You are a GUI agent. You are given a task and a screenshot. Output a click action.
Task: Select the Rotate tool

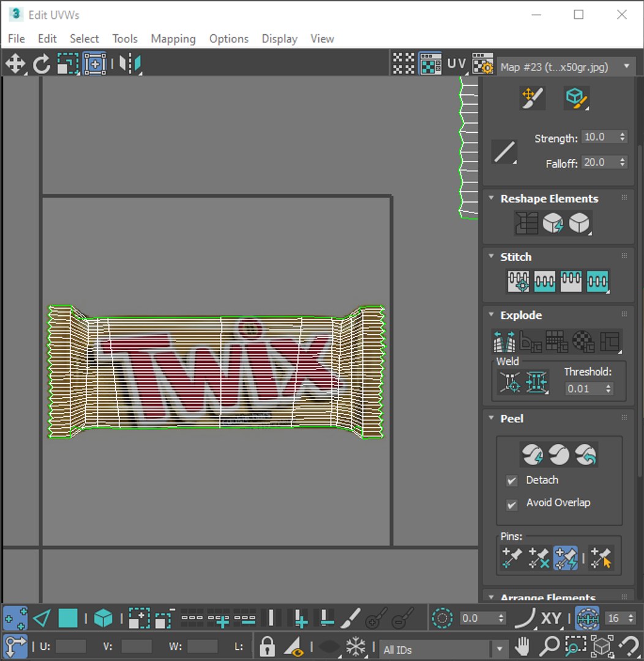pos(42,64)
